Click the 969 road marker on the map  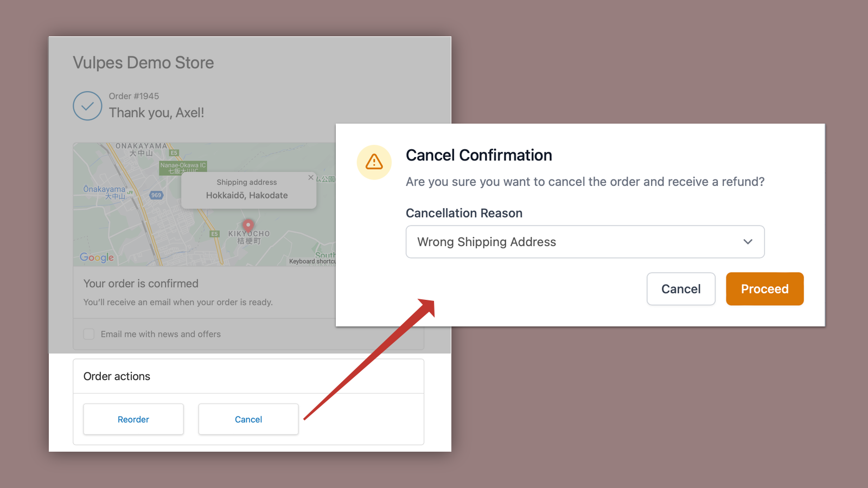[x=156, y=195]
